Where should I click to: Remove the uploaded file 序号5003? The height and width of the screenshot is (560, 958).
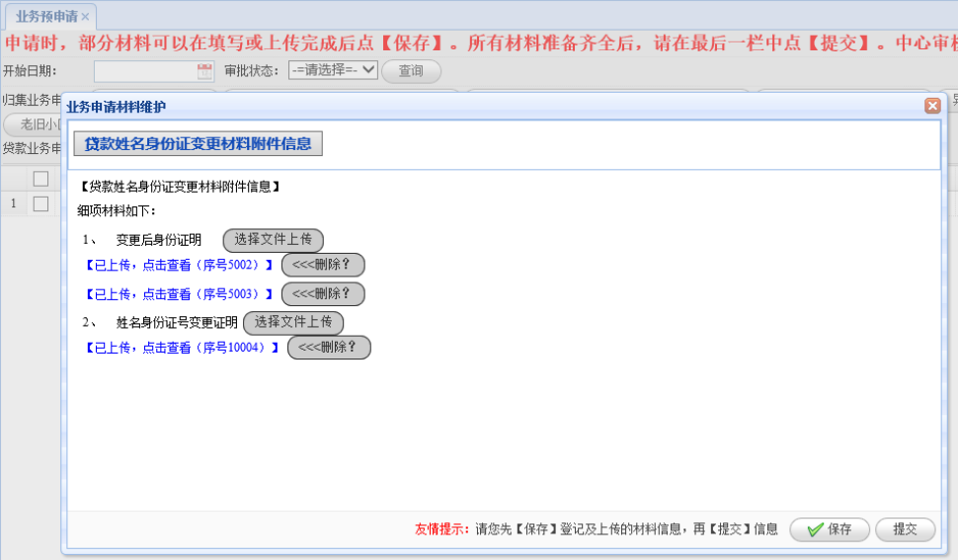click(x=323, y=294)
